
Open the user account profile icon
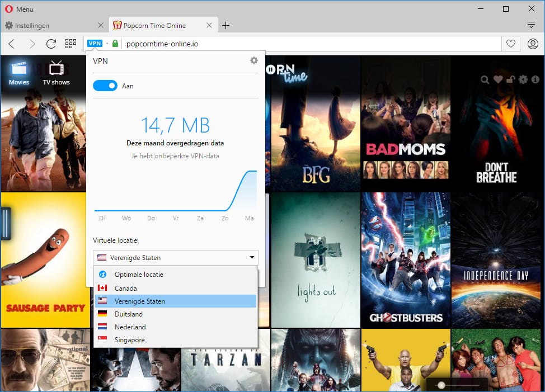533,44
